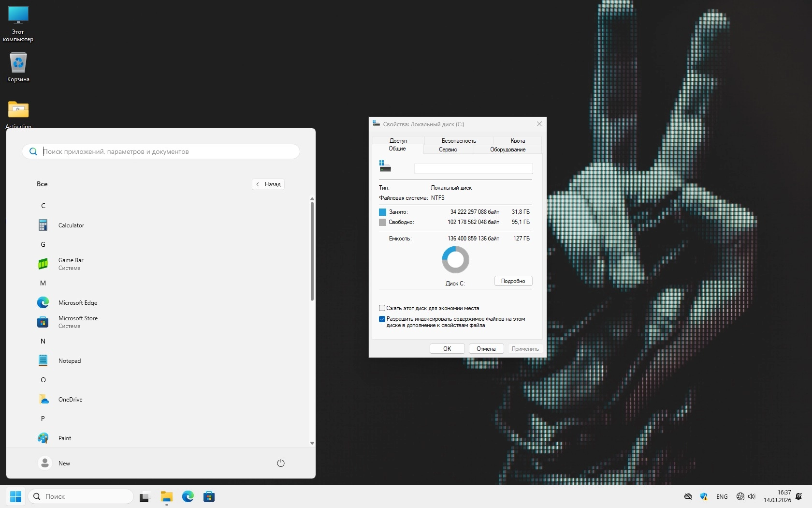Image resolution: width=812 pixels, height=508 pixels.
Task: Click the disk label text field
Action: tap(473, 168)
